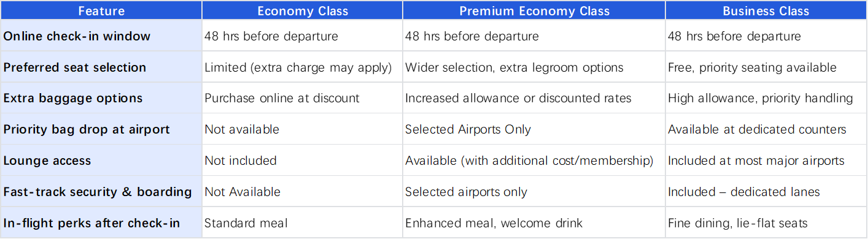Screen dimensions: 868x239
Task: Select the Premium Economy Class header cell
Action: [x=534, y=10]
